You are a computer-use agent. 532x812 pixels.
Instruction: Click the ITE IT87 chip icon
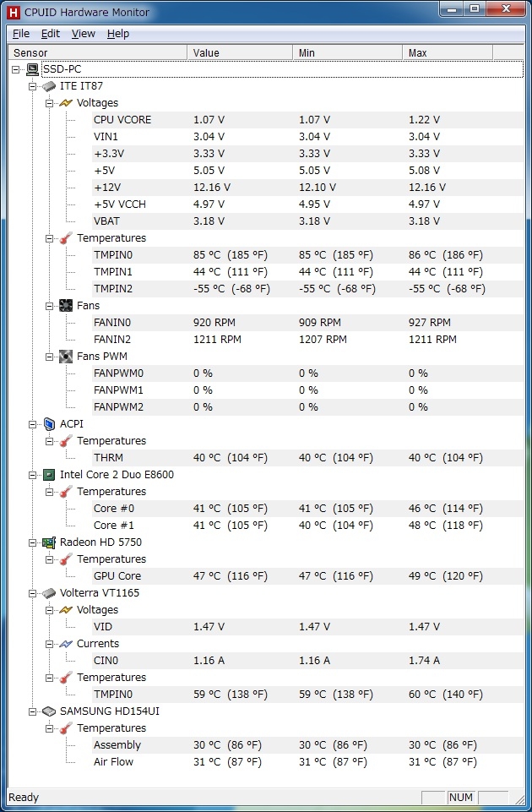coord(49,86)
